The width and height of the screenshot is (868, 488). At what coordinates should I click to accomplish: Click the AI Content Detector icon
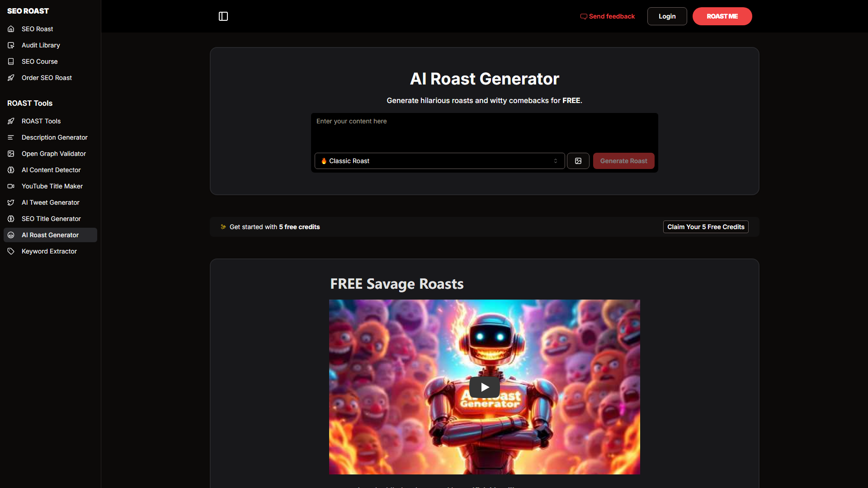(11, 170)
